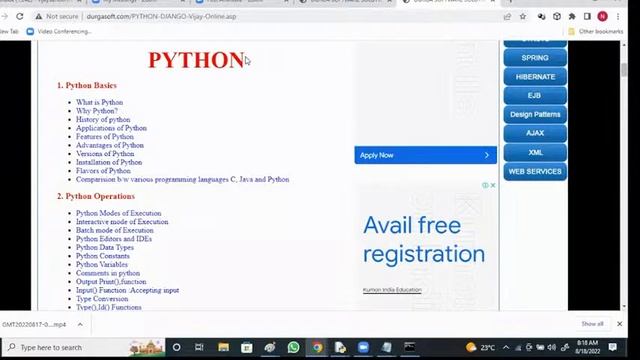640x360 pixels.
Task: Open File Explorer from the taskbar
Action: [x=223, y=347]
